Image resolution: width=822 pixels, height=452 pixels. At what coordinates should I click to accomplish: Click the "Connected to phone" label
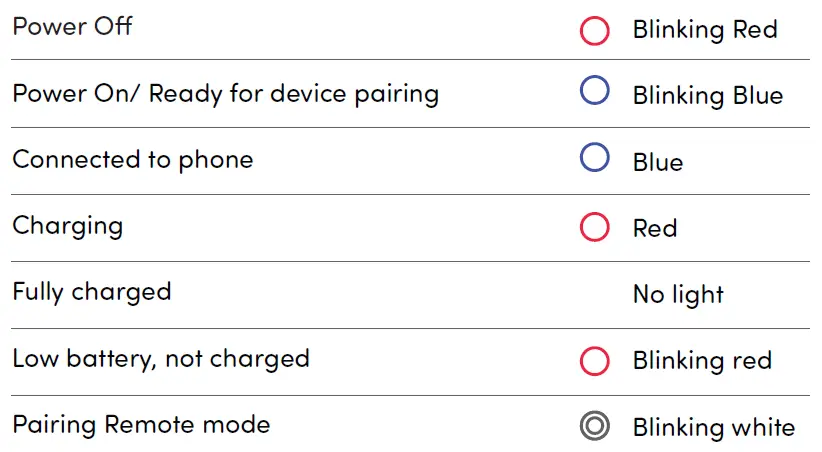132,160
